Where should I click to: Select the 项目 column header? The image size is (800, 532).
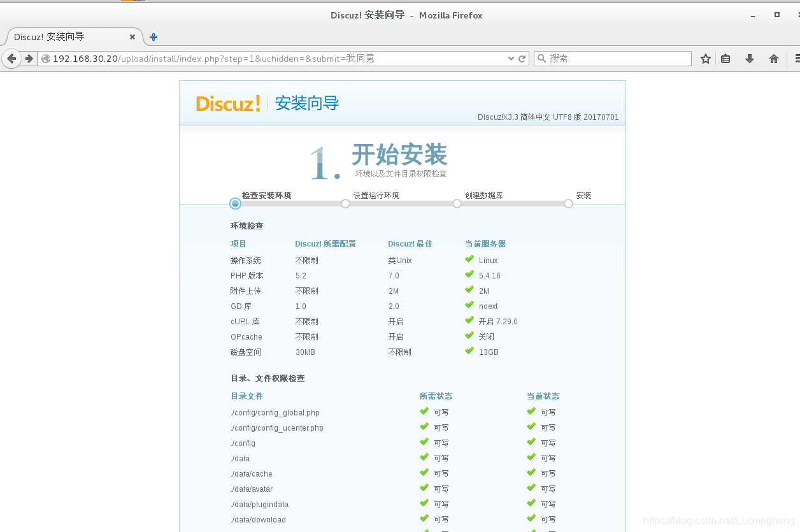click(238, 244)
